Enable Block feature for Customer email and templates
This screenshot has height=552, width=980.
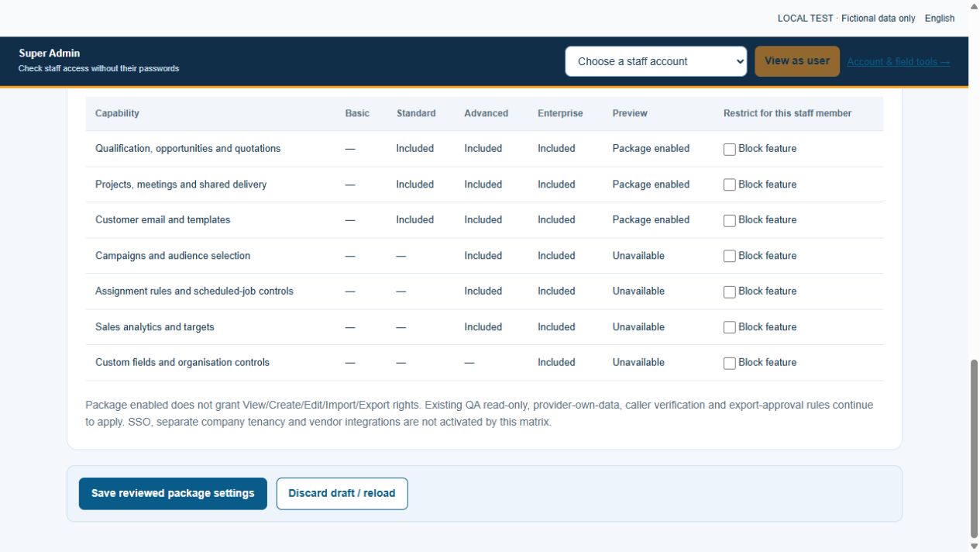tap(730, 221)
